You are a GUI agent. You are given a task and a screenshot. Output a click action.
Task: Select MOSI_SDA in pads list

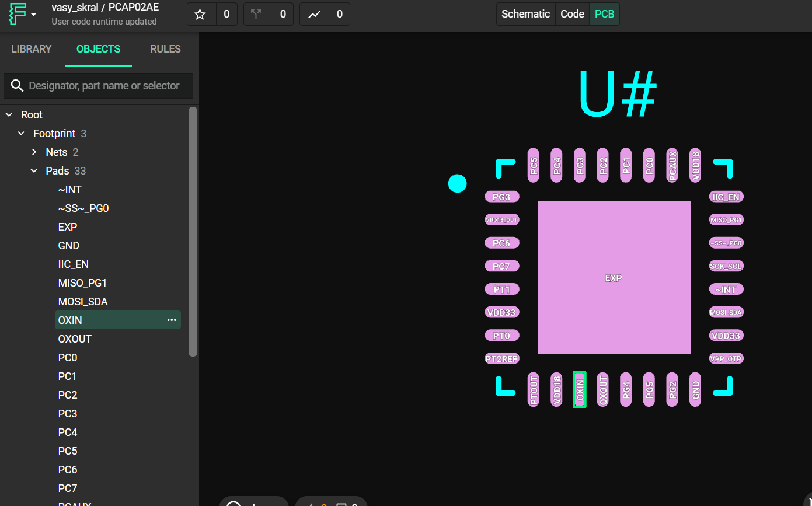coord(83,302)
